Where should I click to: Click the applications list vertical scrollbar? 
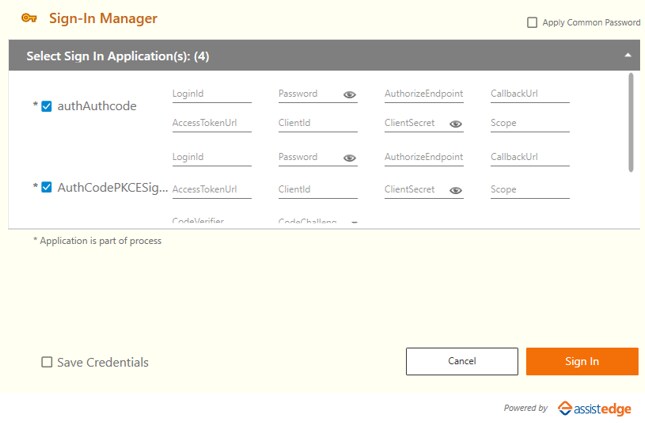coord(631,120)
